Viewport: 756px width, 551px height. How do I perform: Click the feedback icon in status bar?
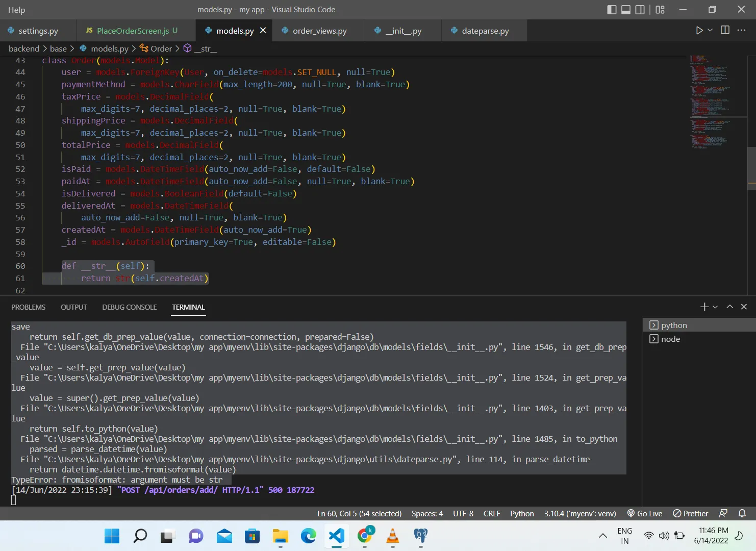click(x=723, y=513)
